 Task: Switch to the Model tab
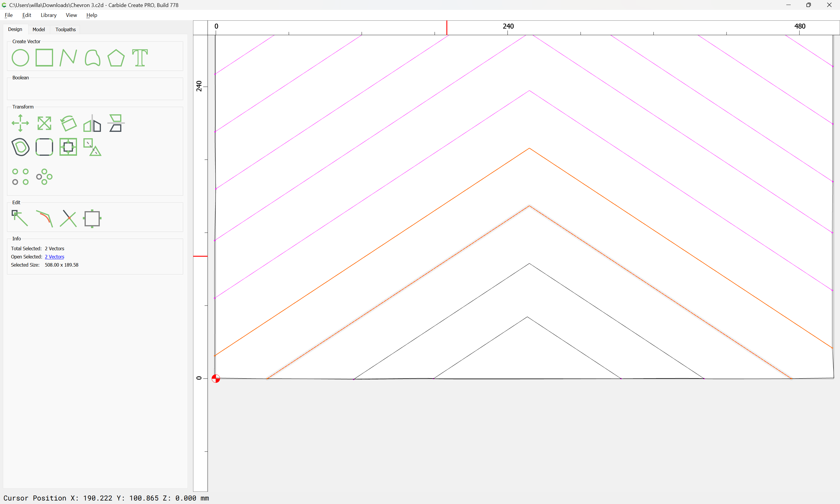pos(39,29)
